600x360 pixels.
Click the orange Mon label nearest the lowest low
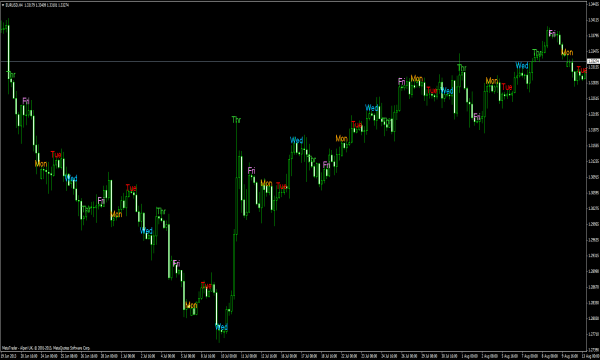(x=191, y=305)
